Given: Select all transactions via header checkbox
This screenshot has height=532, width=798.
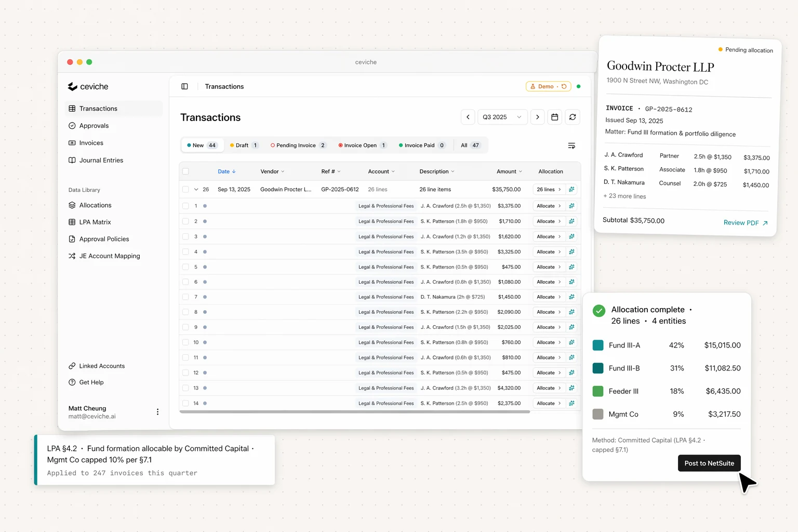Looking at the screenshot, I should pyautogui.click(x=185, y=171).
